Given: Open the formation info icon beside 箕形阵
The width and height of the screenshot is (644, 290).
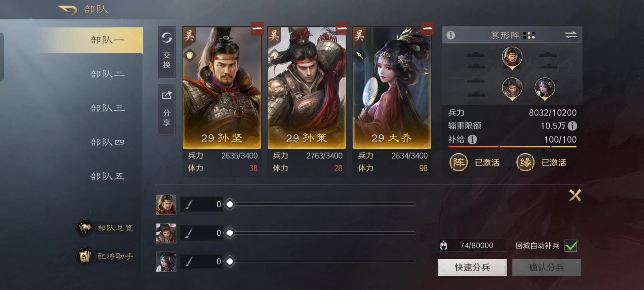Looking at the screenshot, I should [451, 35].
